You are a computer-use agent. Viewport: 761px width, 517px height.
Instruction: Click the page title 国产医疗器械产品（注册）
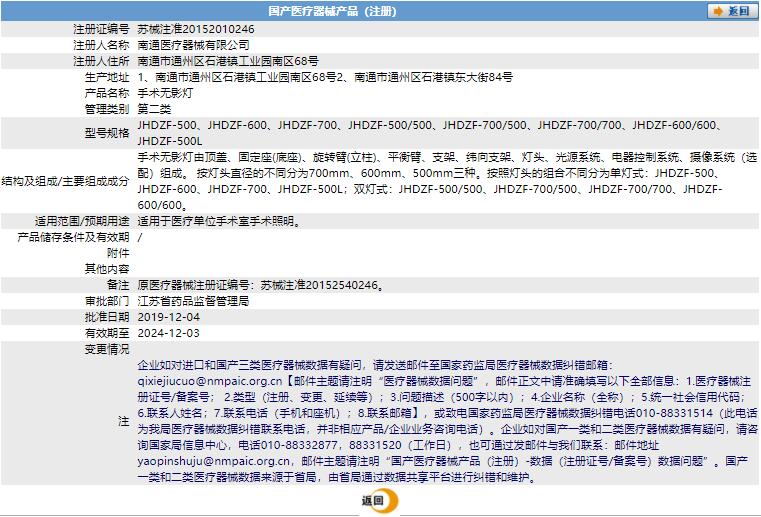coord(332,11)
